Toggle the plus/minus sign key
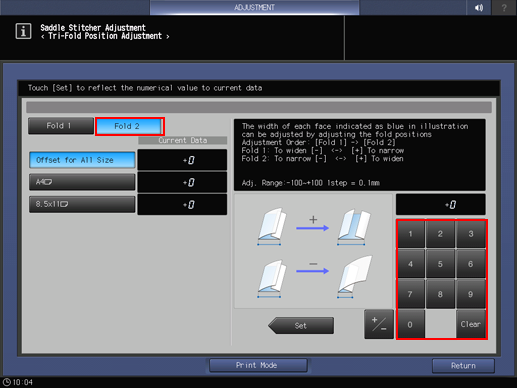 (379, 324)
